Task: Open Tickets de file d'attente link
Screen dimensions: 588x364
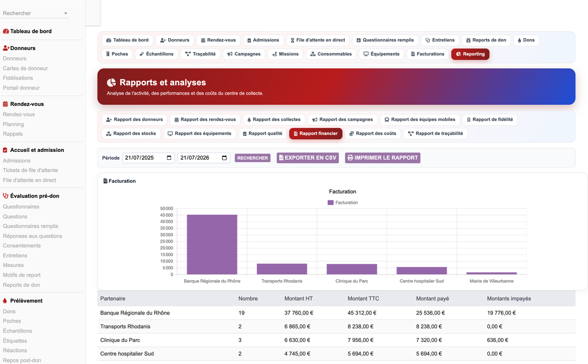Action: (30, 170)
